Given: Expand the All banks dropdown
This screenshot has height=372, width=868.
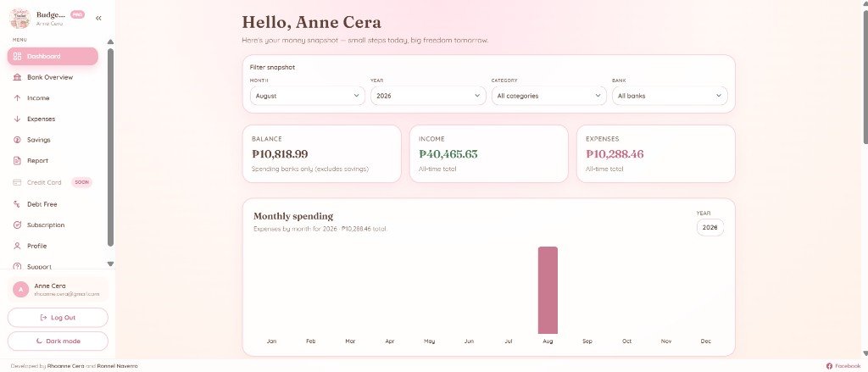Looking at the screenshot, I should click(670, 96).
